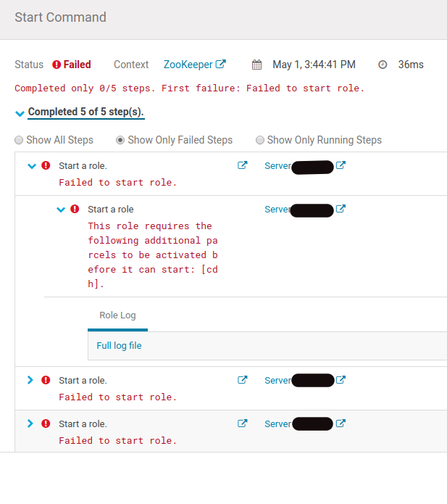Open the ZooKeeper context link

pyautogui.click(x=188, y=65)
